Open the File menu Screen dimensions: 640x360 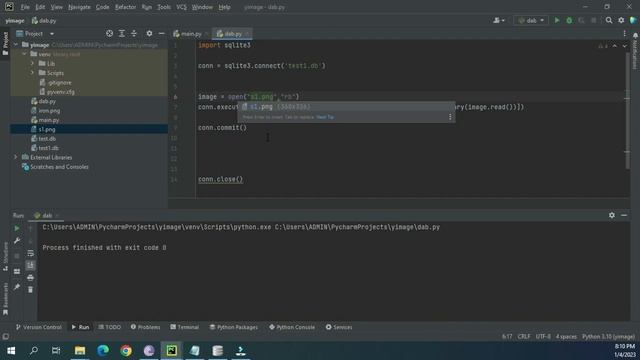tap(25, 7)
